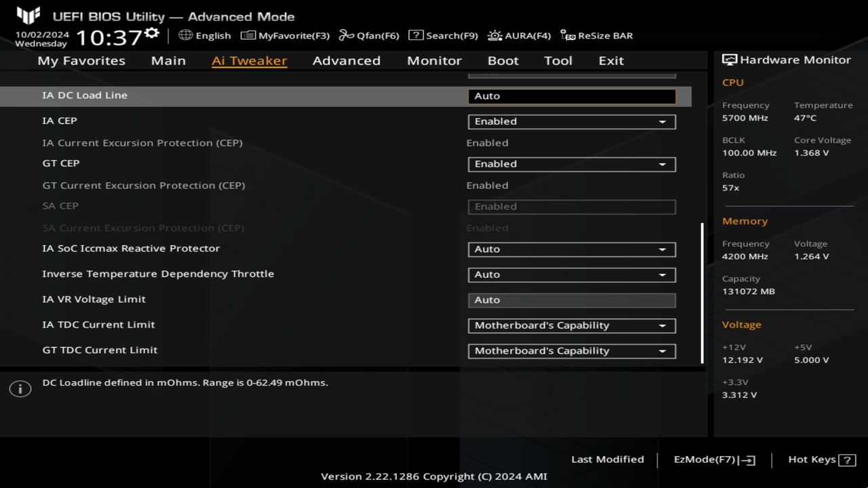Click the 10:37 clock display
868x488 pixels.
click(109, 37)
